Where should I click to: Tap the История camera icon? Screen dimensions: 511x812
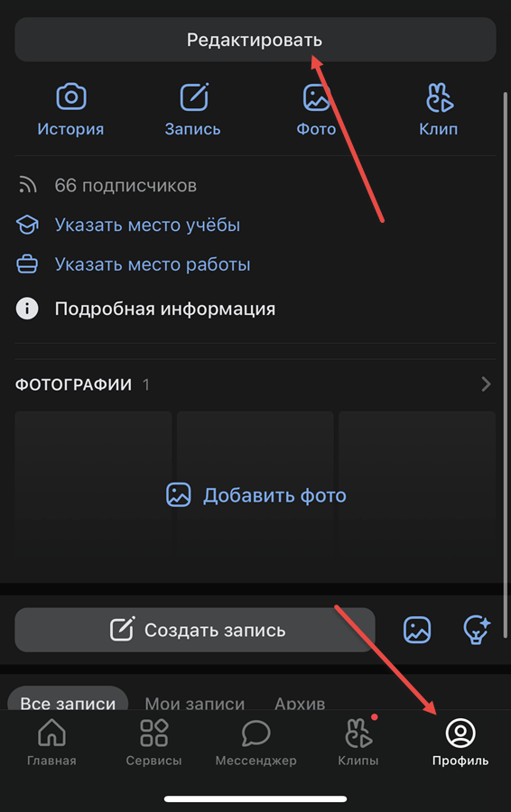point(71,97)
